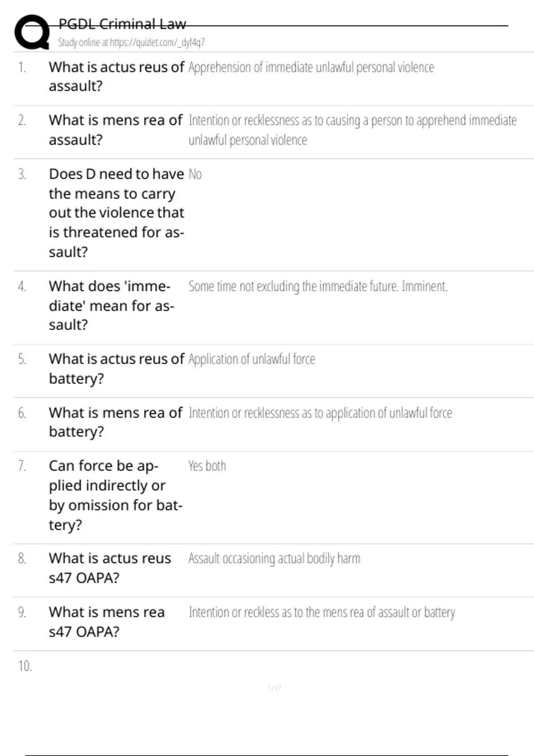Click the answer about causing a person to apprehend violence
534x756 pixels.
point(352,130)
